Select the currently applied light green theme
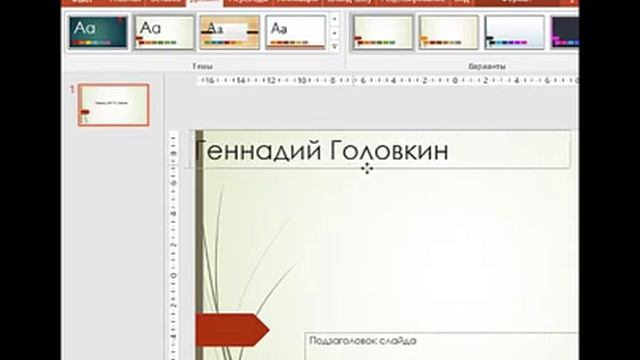Viewport: 640px width, 360px height. click(x=164, y=32)
